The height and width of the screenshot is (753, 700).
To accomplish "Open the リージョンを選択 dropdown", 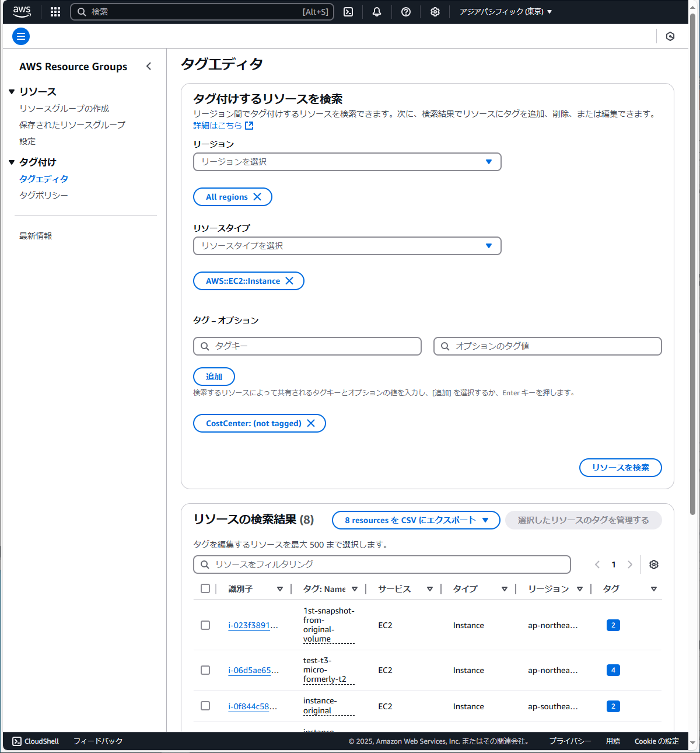I will click(347, 162).
